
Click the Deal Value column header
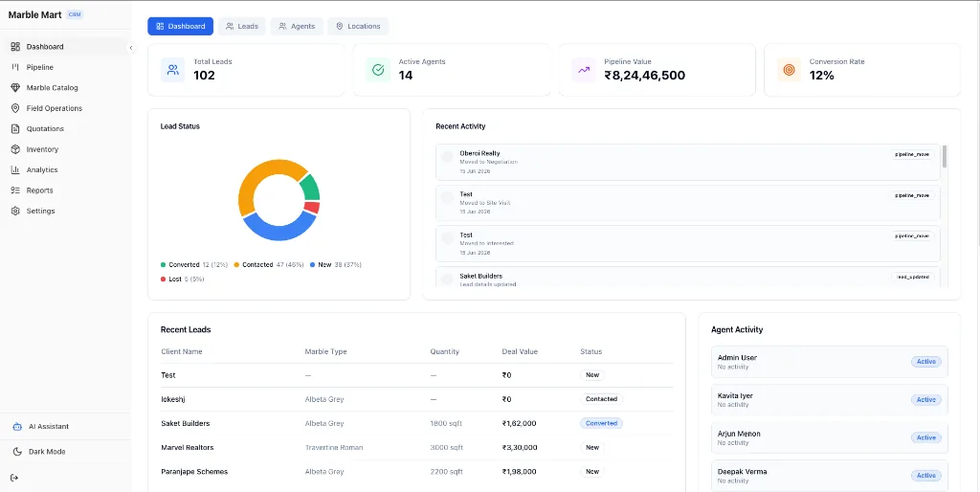(520, 352)
